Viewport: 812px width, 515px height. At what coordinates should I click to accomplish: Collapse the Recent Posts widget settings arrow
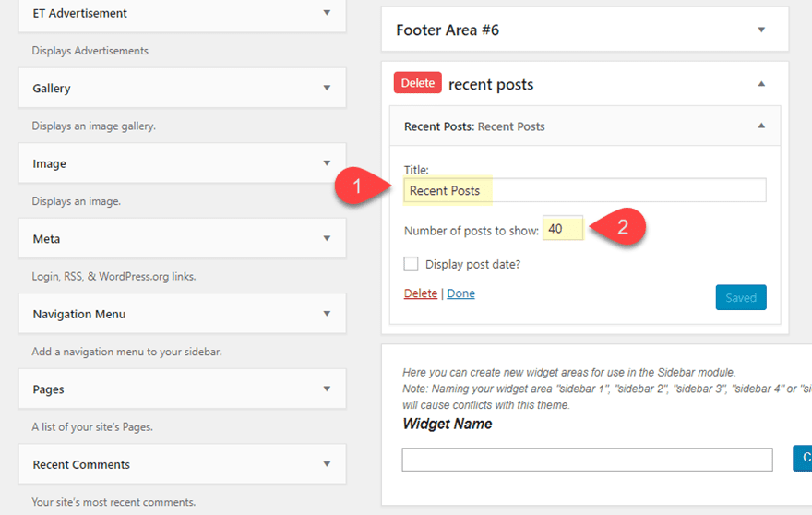click(x=761, y=126)
